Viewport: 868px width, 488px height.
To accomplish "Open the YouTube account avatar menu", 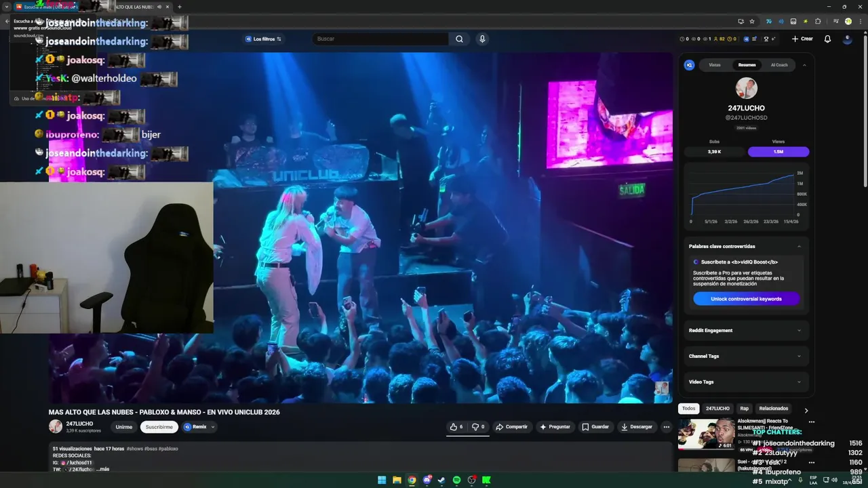I will (x=847, y=39).
